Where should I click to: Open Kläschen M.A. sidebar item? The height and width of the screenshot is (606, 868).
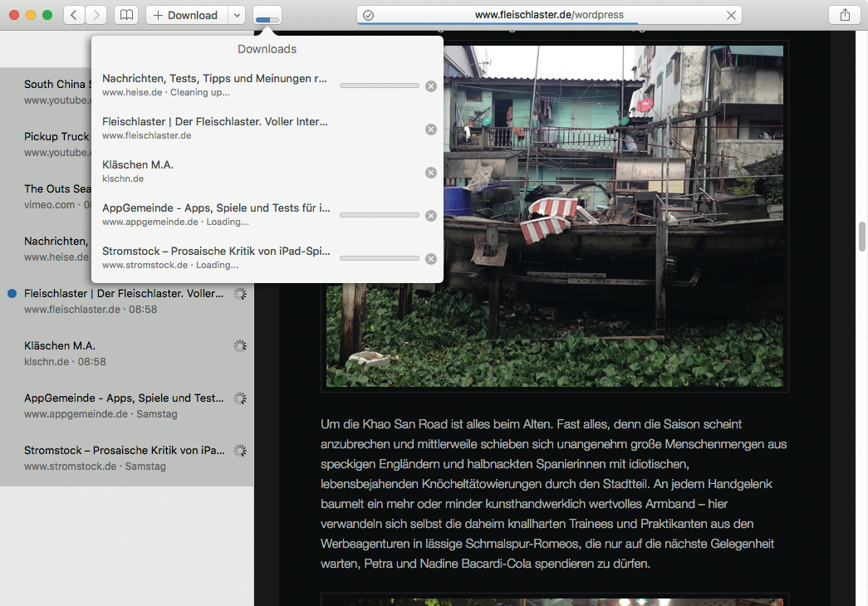[127, 353]
